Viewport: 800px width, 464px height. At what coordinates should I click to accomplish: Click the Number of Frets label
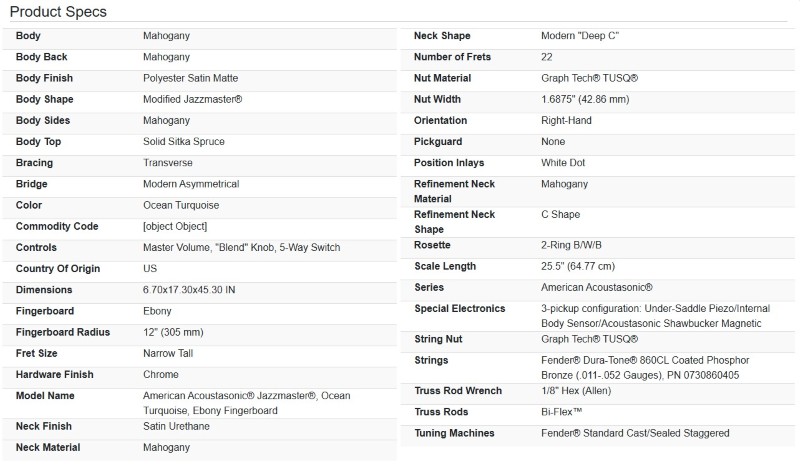point(454,57)
